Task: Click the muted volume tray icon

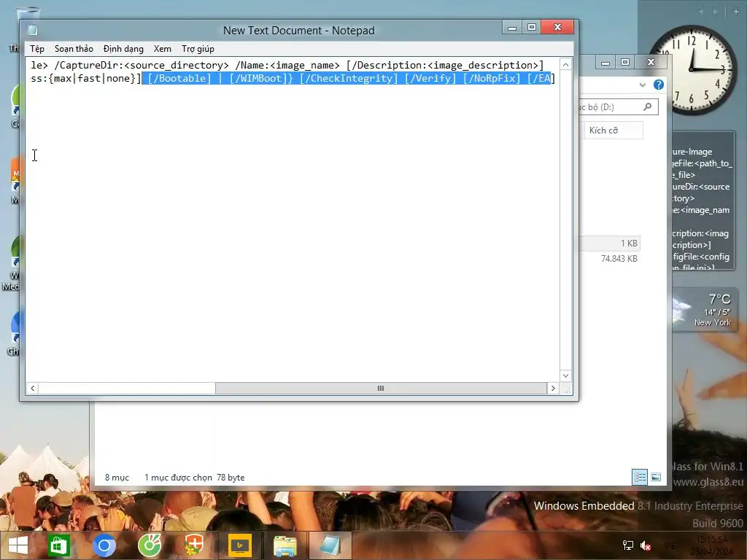Action: (646, 545)
